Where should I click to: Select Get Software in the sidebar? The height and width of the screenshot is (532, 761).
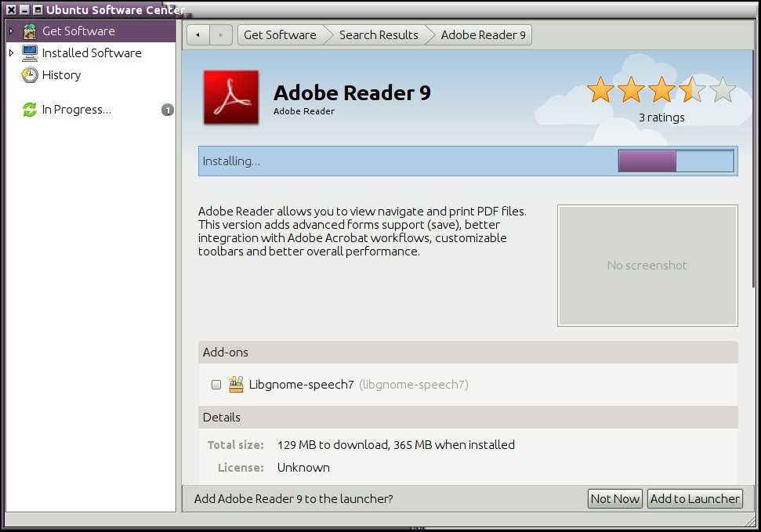(x=91, y=31)
